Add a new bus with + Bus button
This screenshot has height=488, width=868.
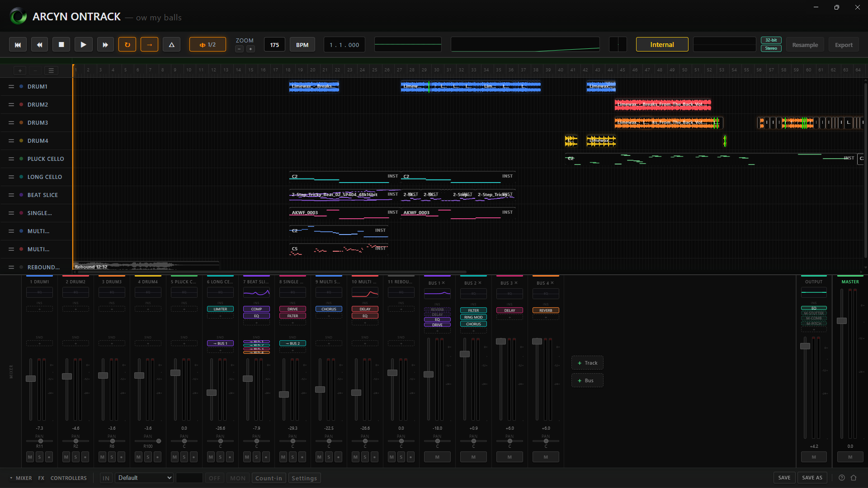[x=587, y=380]
